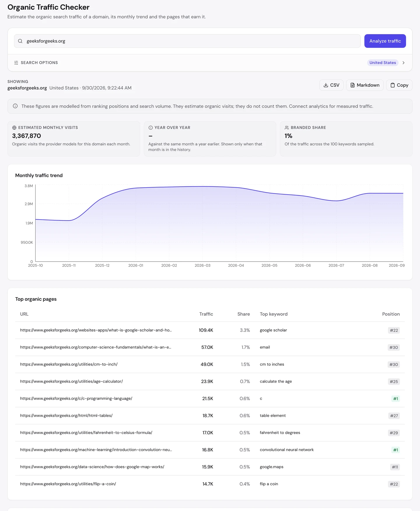The width and height of the screenshot is (420, 511).
Task: Click the document icon on Markdown button
Action: pos(352,85)
